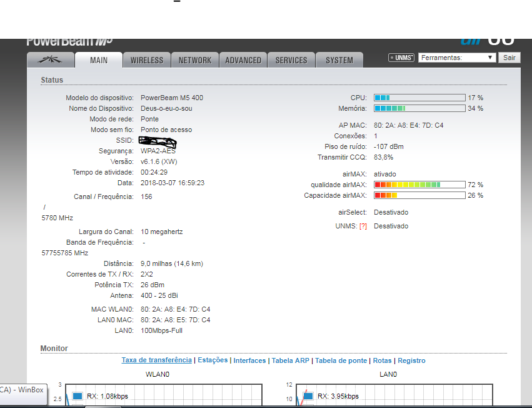The width and height of the screenshot is (532, 408).
Task: Click TX power value 26 dBm
Action: click(153, 285)
